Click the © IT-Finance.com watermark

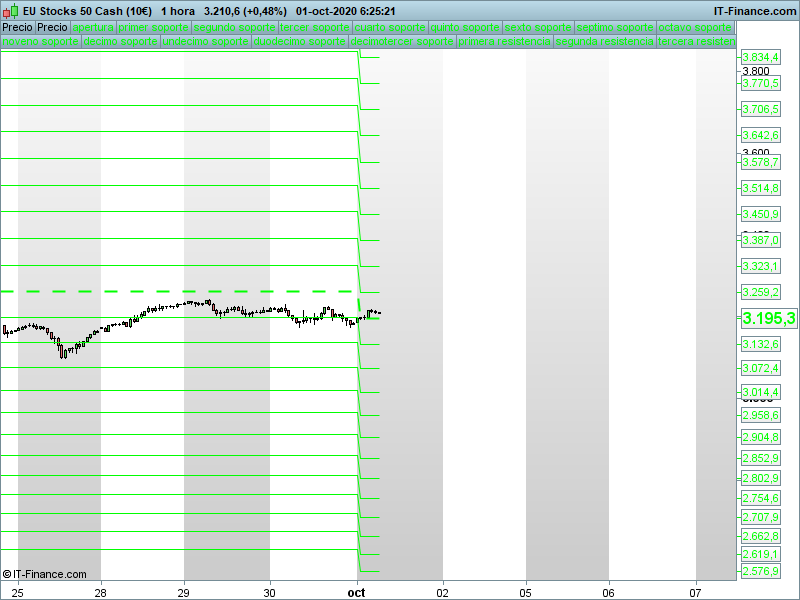(x=45, y=574)
